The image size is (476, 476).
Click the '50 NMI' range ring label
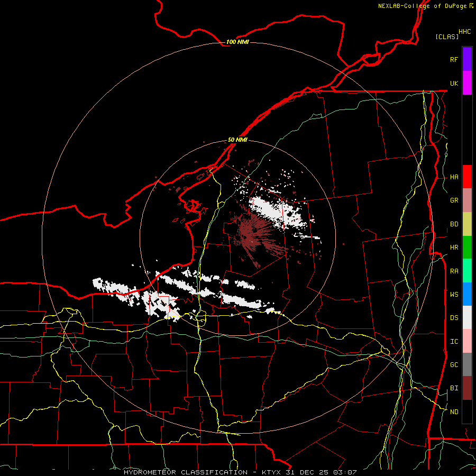[237, 140]
